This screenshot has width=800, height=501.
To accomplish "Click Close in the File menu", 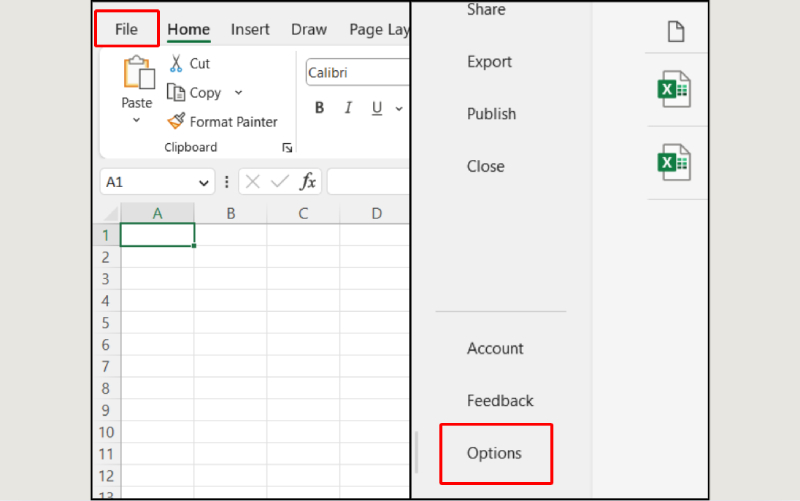I will coord(485,166).
